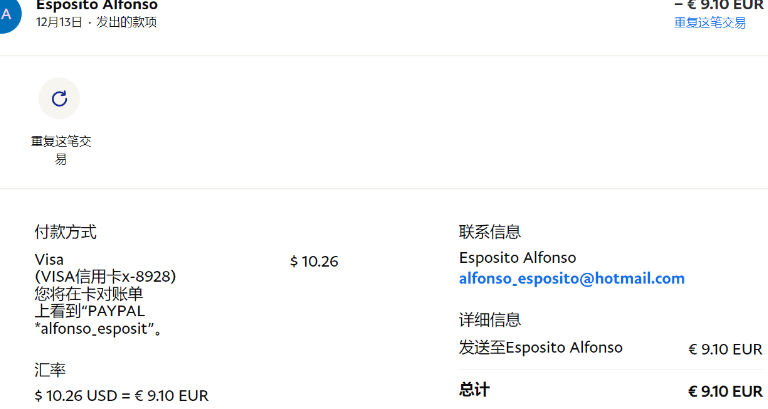Open the alfonso_esposito@hotmail.com email link

coord(572,279)
